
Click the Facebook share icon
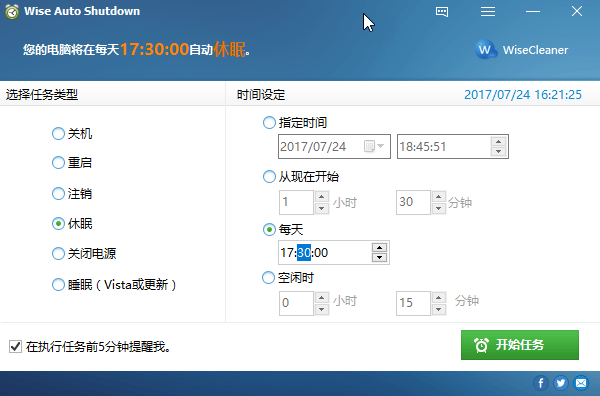[541, 383]
